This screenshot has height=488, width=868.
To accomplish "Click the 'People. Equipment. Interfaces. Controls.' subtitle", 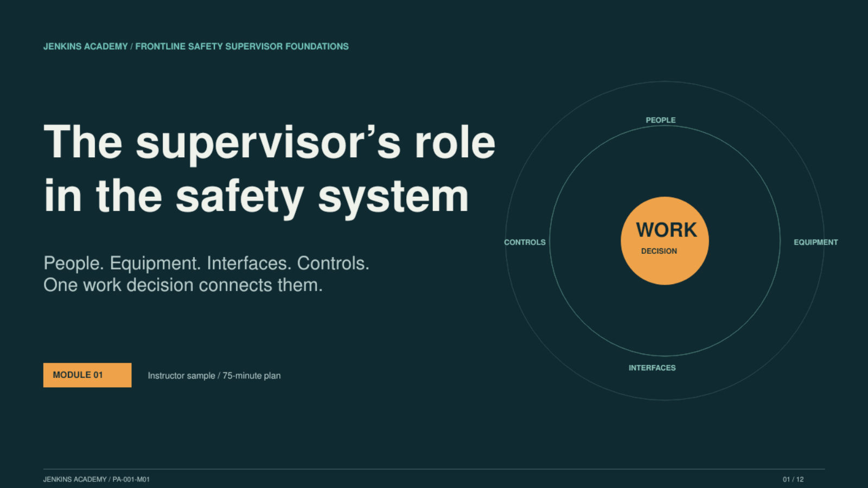I will [x=206, y=263].
